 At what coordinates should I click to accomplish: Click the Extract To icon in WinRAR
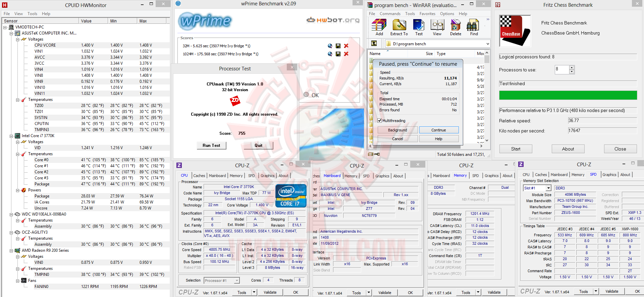pyautogui.click(x=399, y=25)
